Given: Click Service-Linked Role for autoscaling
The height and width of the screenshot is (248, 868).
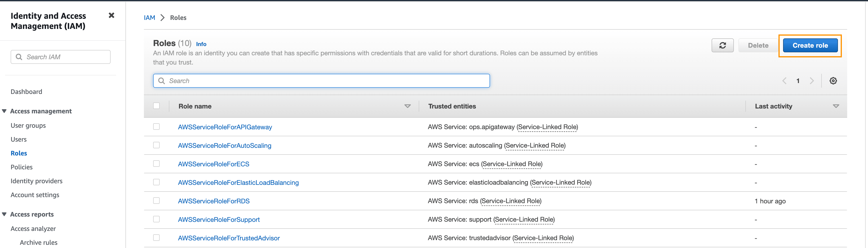Looking at the screenshot, I should 535,146.
